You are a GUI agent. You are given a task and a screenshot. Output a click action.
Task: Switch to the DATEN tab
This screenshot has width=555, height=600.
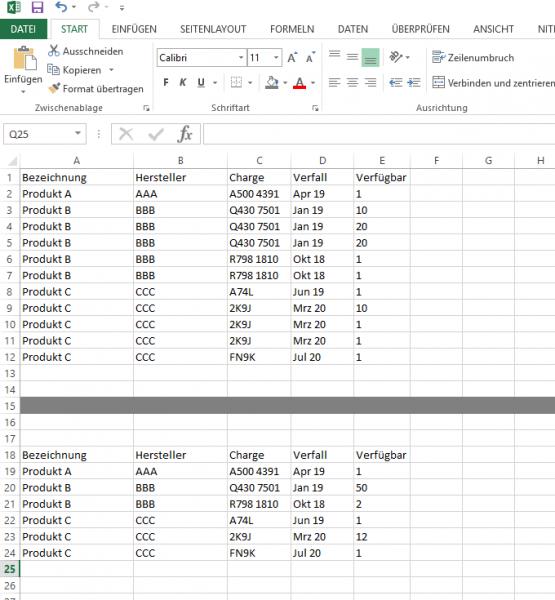coord(353,29)
